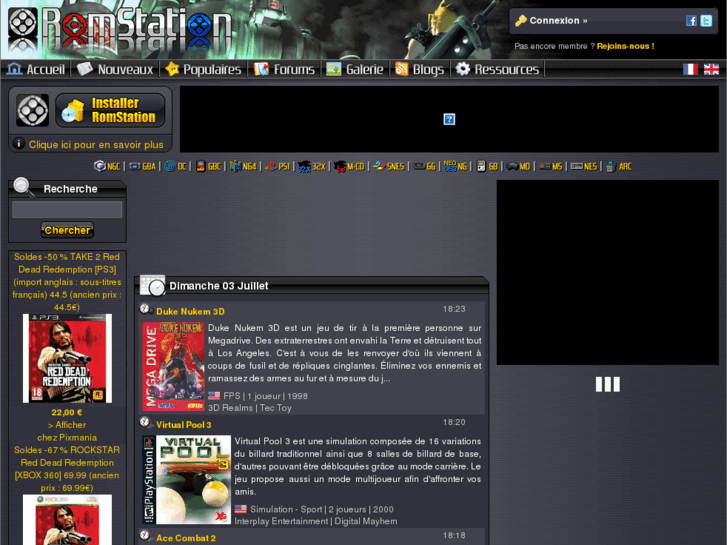Open the Forums menu item
The image size is (727, 545).
pos(284,70)
